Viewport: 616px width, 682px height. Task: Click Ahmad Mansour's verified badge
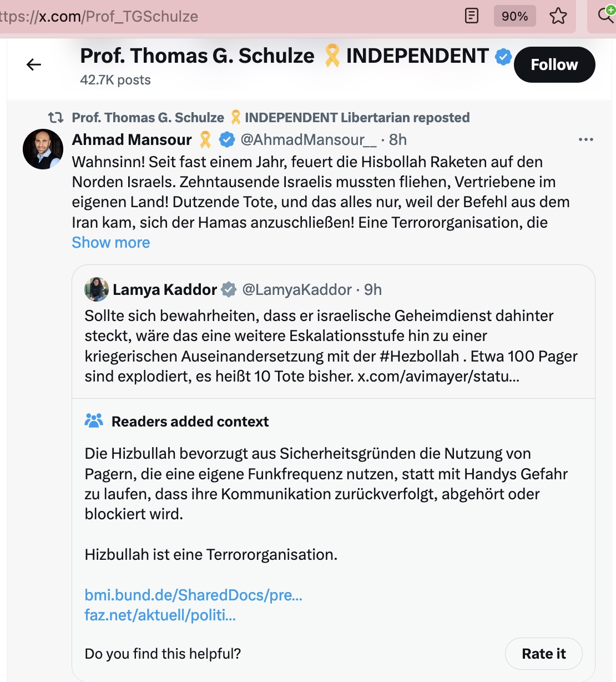[227, 140]
